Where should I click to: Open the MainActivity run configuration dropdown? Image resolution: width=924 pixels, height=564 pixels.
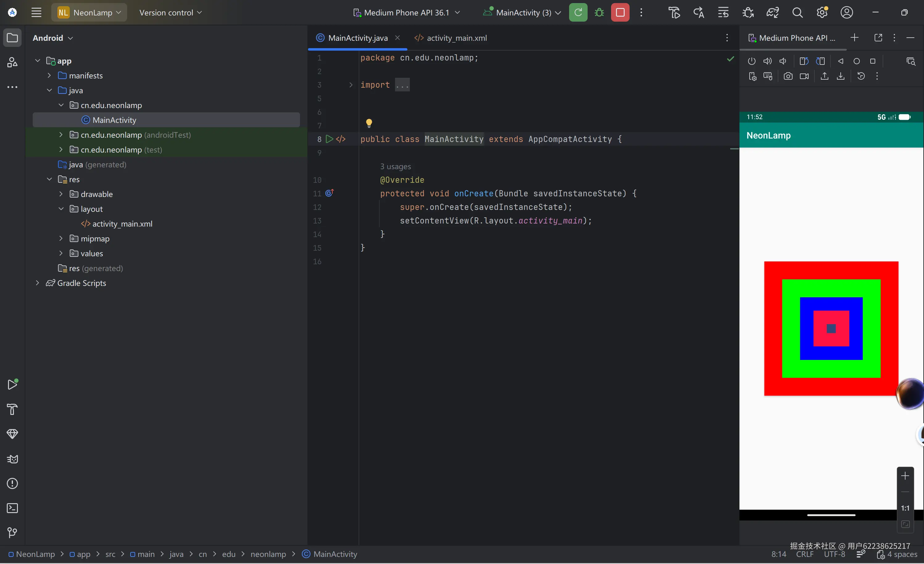[x=523, y=12]
